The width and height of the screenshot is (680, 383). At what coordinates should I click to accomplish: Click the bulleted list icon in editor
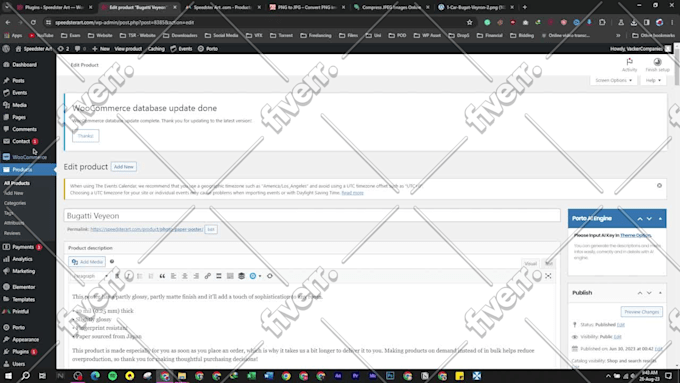(140, 276)
